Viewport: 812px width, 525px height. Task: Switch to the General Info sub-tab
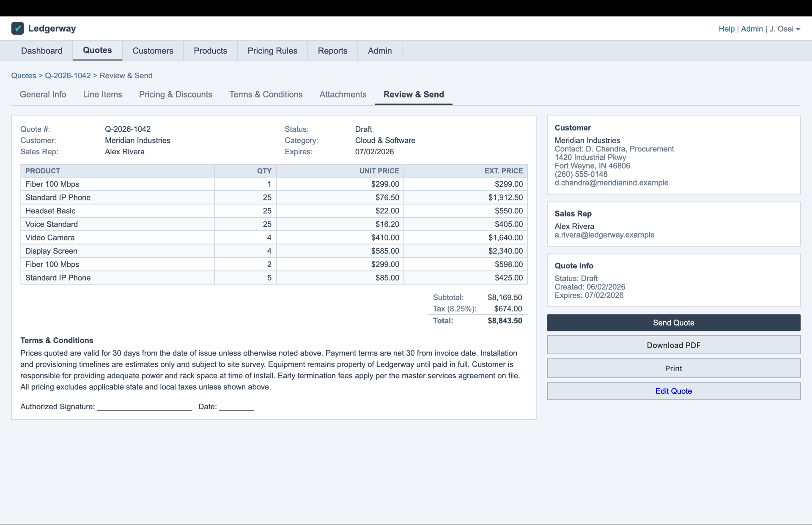pos(43,94)
